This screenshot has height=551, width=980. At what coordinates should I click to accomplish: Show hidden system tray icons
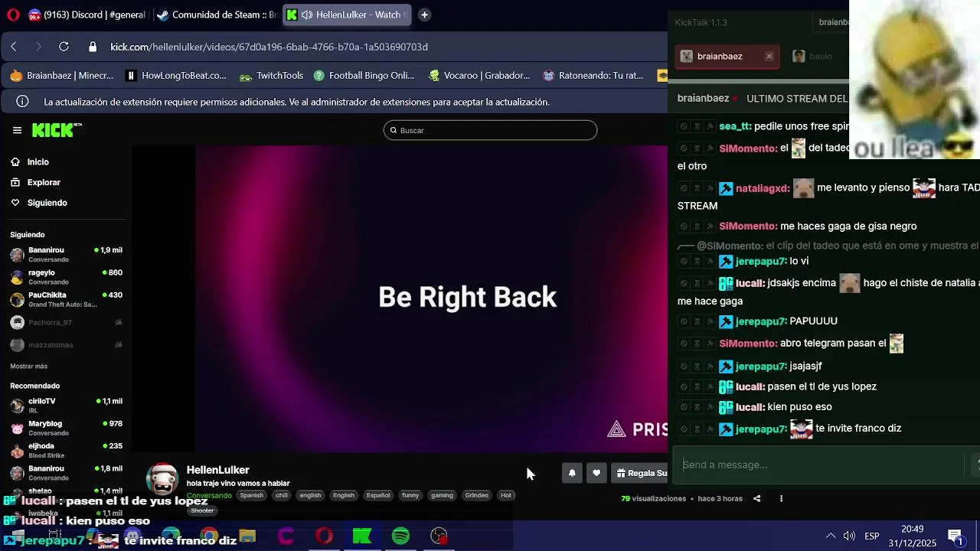(x=831, y=536)
